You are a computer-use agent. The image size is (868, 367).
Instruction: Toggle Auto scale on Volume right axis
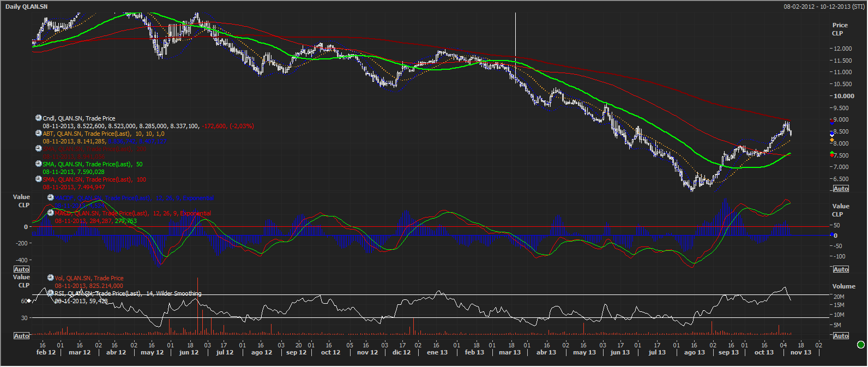[x=841, y=336]
